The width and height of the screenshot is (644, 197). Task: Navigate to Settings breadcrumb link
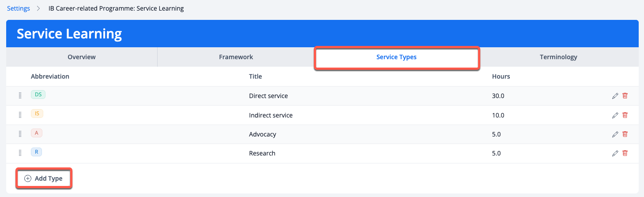click(x=19, y=8)
